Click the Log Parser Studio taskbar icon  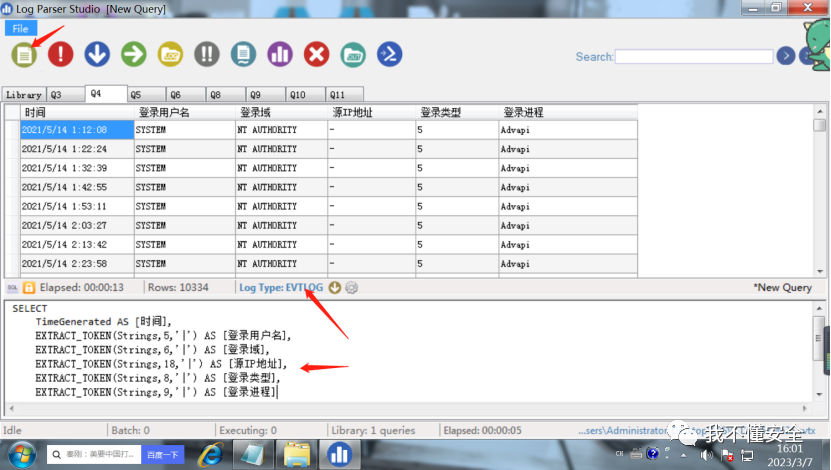pos(339,455)
